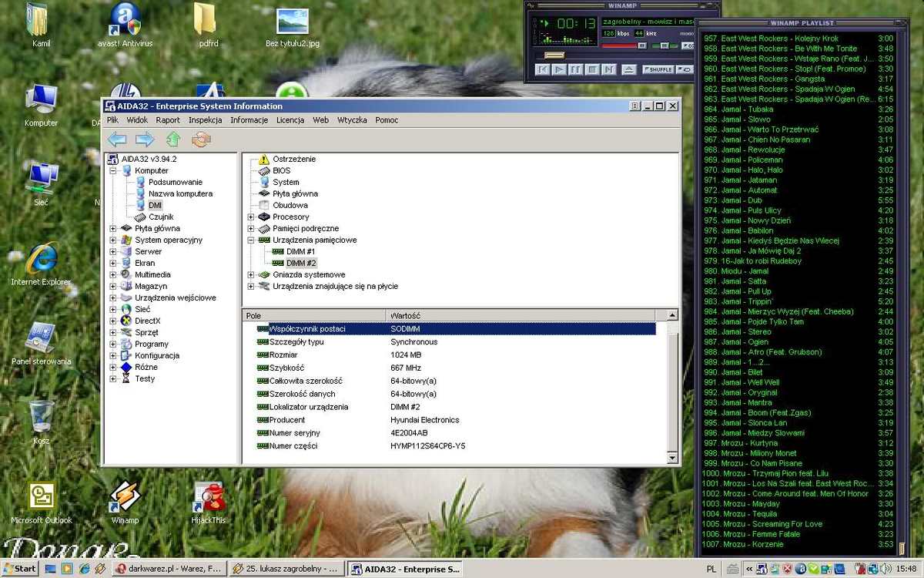This screenshot has width=924, height=578.
Task: Open the Raport menu
Action: [168, 120]
